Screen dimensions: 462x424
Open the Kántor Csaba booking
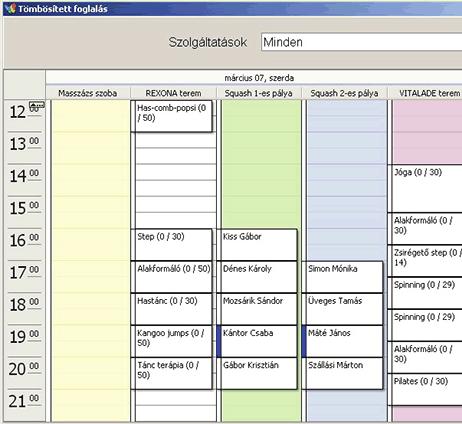point(257,341)
